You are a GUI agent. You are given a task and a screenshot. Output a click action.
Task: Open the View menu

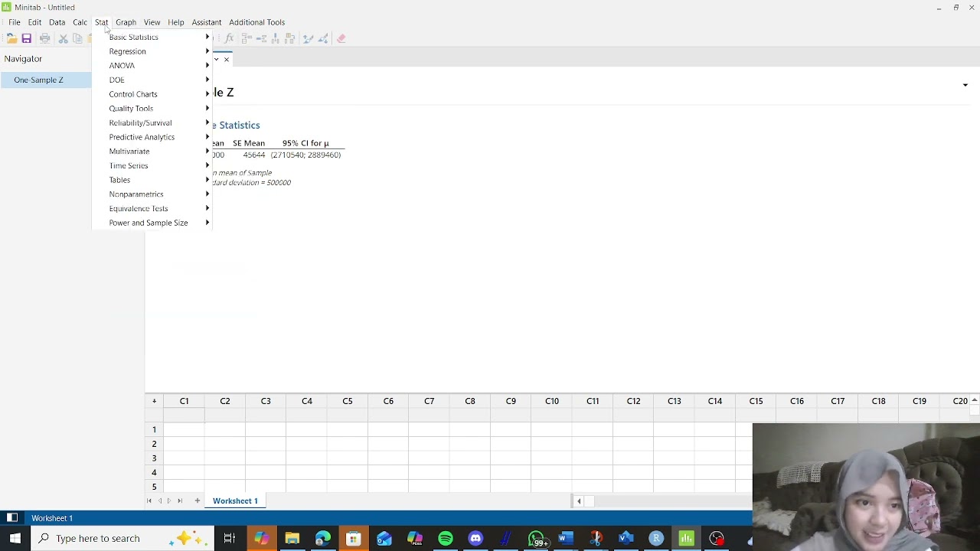click(152, 22)
